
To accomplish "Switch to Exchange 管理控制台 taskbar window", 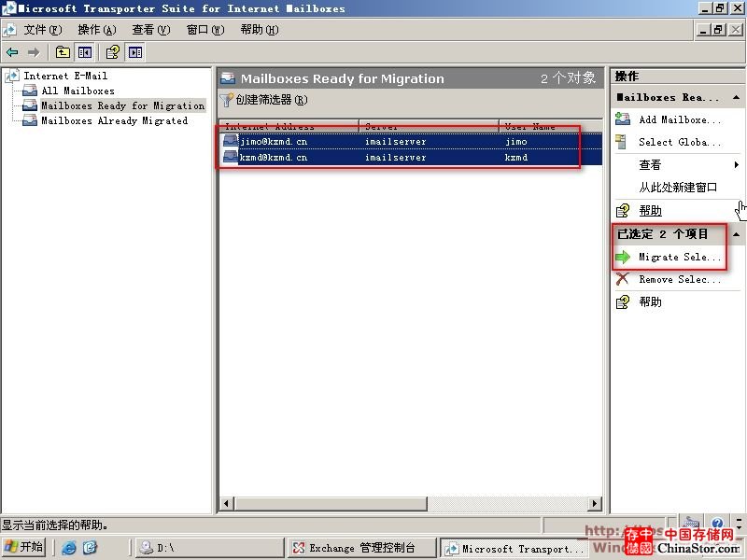I will click(x=362, y=548).
